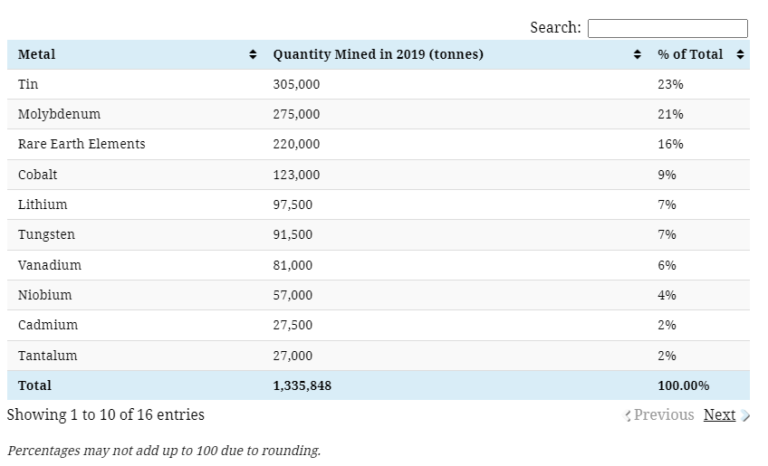Click the arrow beside Next
The width and height of the screenshot is (768, 466).
[745, 416]
